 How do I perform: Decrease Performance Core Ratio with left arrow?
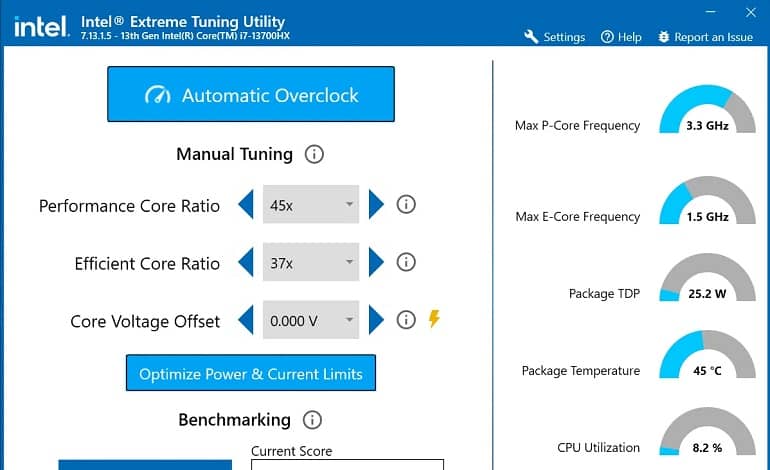246,204
